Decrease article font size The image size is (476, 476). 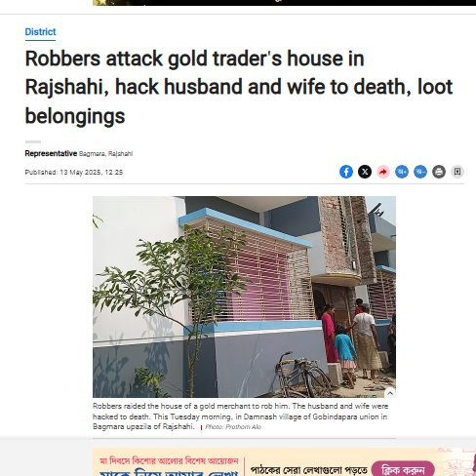click(x=420, y=172)
